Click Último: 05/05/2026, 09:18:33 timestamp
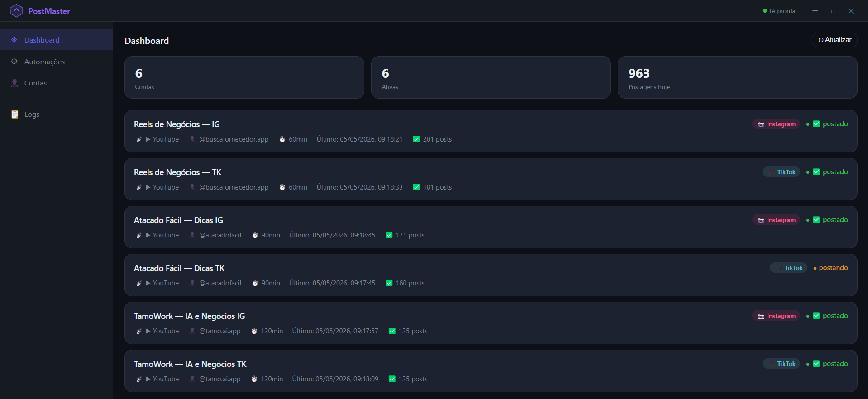This screenshot has height=399, width=868. click(360, 187)
